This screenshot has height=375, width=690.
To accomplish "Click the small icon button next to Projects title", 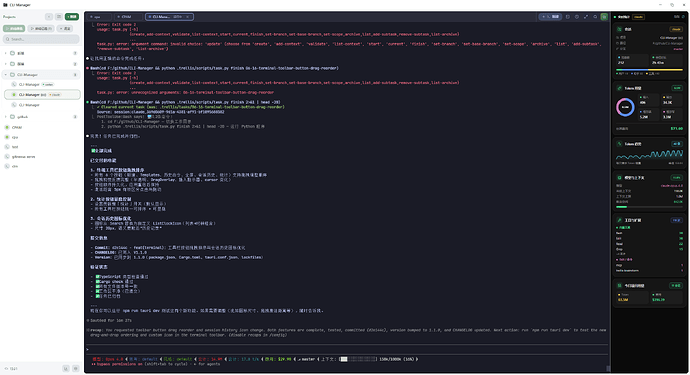I will (49, 17).
